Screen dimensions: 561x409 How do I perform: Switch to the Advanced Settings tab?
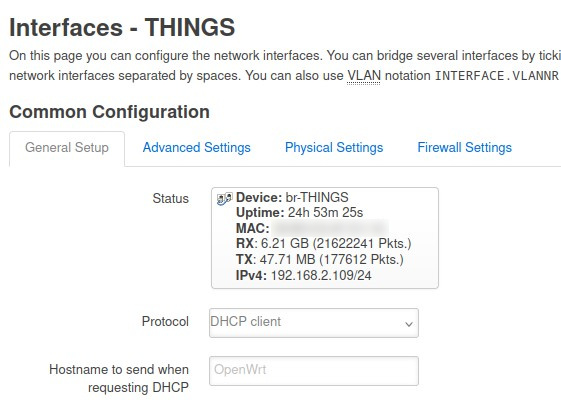[196, 148]
